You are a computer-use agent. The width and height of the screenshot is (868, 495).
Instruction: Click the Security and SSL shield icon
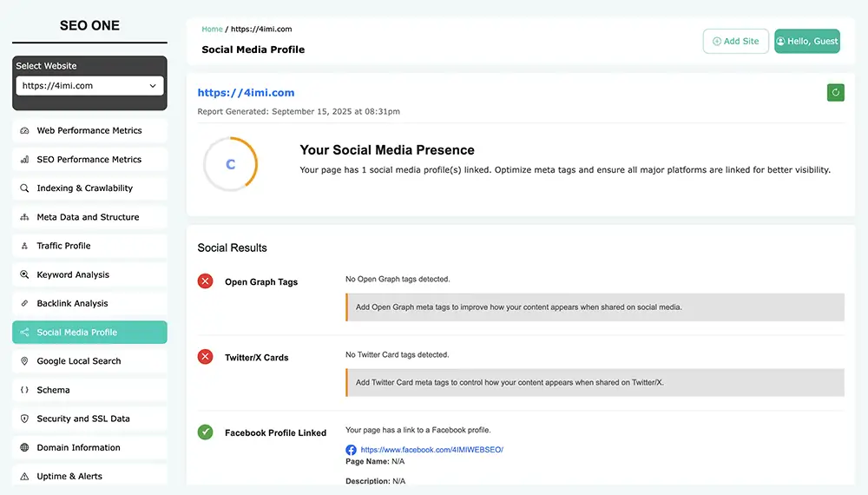24,419
